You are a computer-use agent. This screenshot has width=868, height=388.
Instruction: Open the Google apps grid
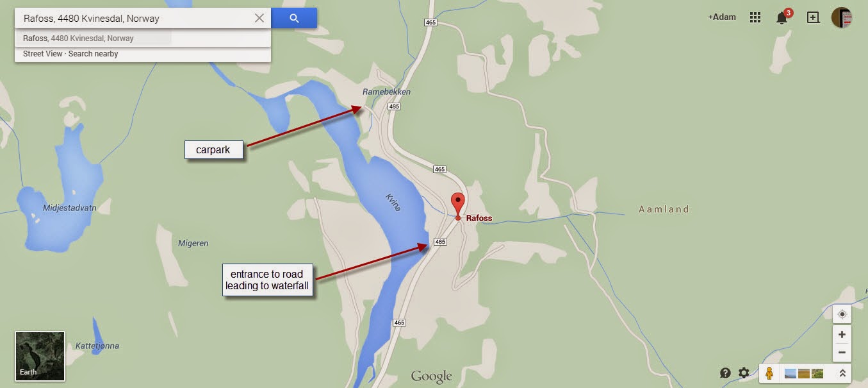755,17
